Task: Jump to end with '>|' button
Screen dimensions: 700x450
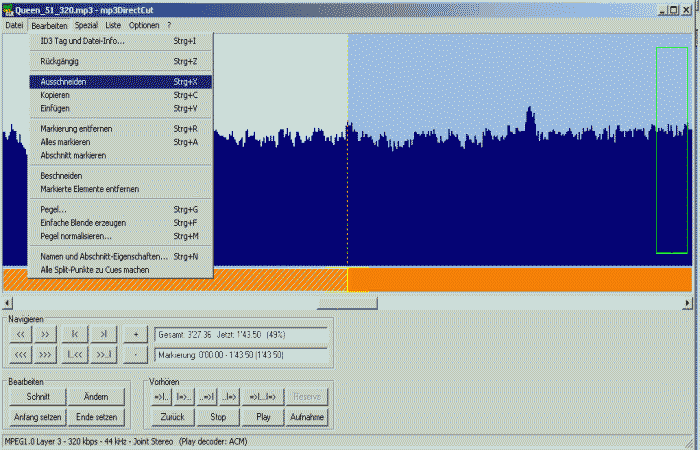Action: point(103,334)
